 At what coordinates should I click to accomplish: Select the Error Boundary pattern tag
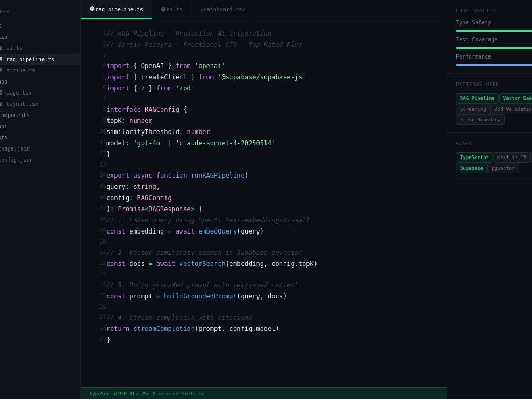(480, 119)
